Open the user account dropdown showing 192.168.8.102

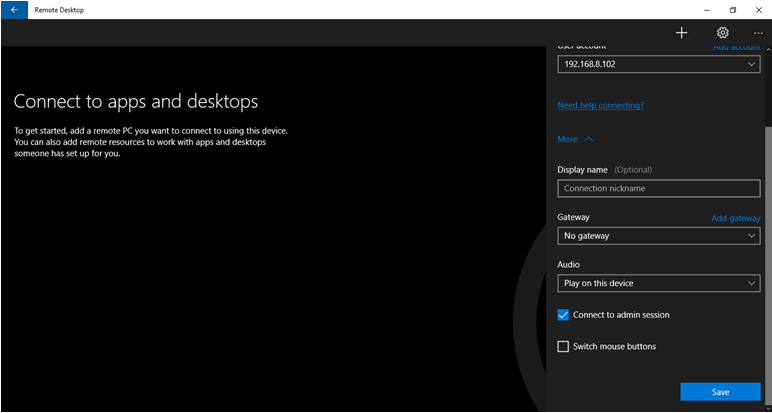[659, 64]
